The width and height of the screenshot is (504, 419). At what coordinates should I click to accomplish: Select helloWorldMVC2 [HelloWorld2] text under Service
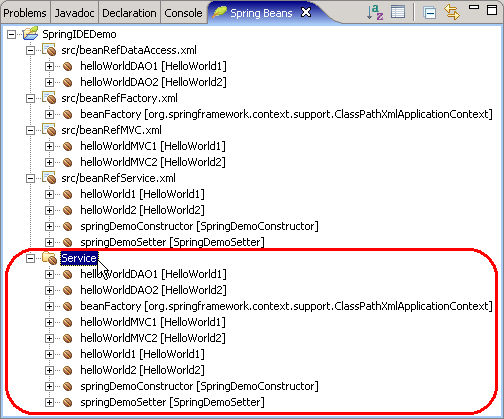(153, 338)
